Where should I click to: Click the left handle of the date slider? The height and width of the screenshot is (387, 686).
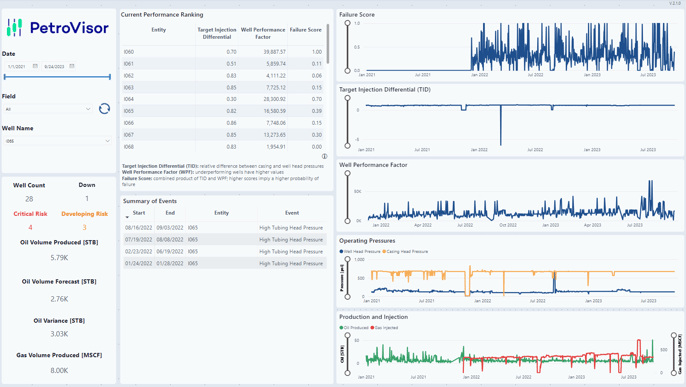coord(5,77)
